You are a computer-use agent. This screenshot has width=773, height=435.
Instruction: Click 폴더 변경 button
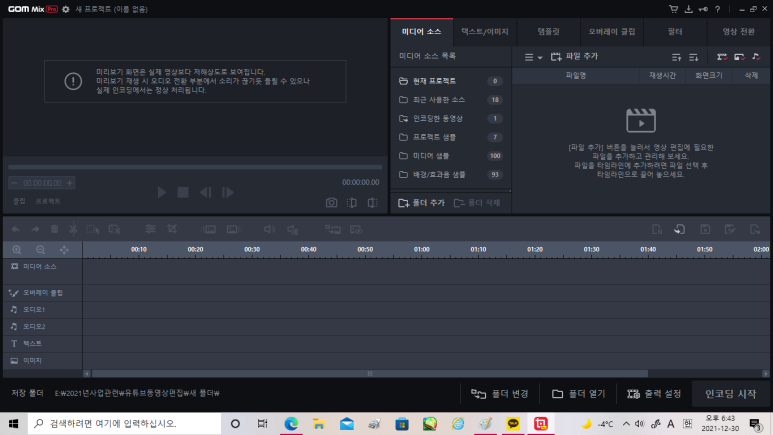pos(500,394)
